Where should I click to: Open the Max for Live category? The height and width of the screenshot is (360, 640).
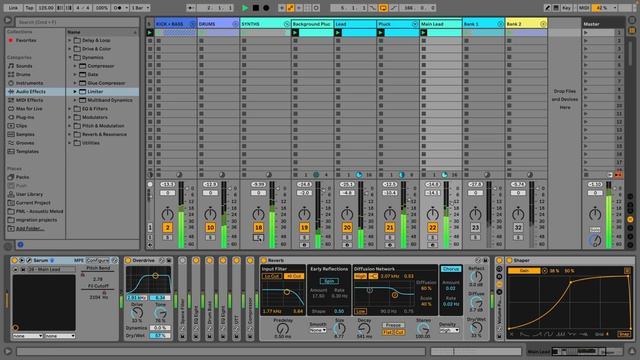click(29, 109)
